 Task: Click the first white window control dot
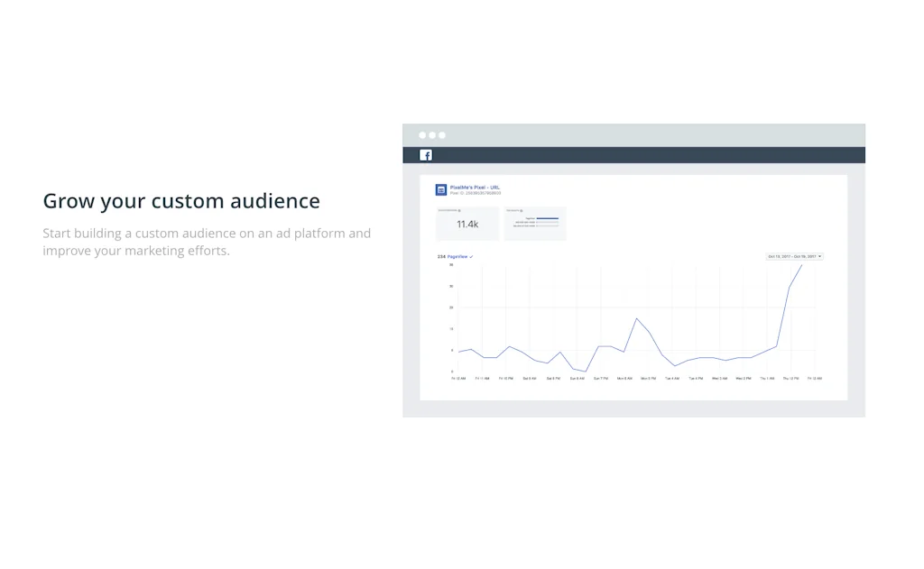[422, 135]
